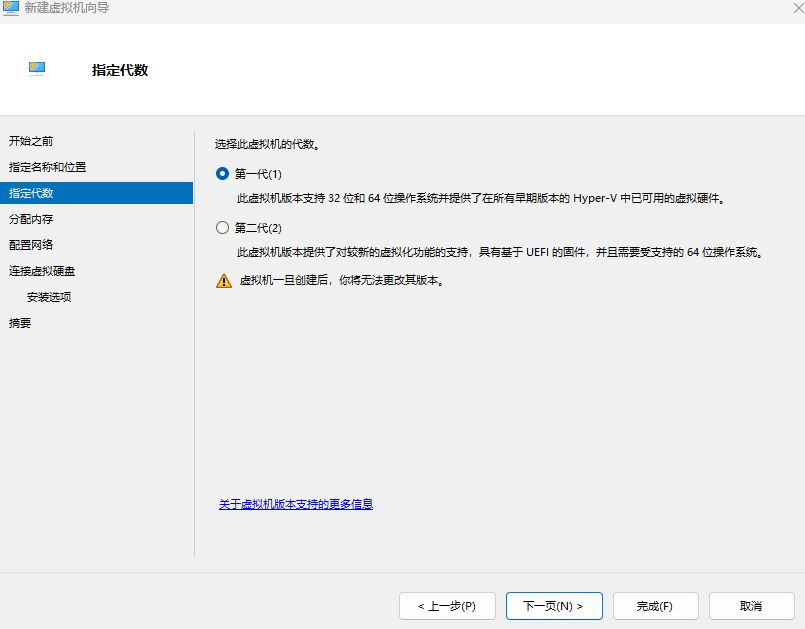
Task: Open the 安装选项 sub-step
Action: pyautogui.click(x=49, y=297)
